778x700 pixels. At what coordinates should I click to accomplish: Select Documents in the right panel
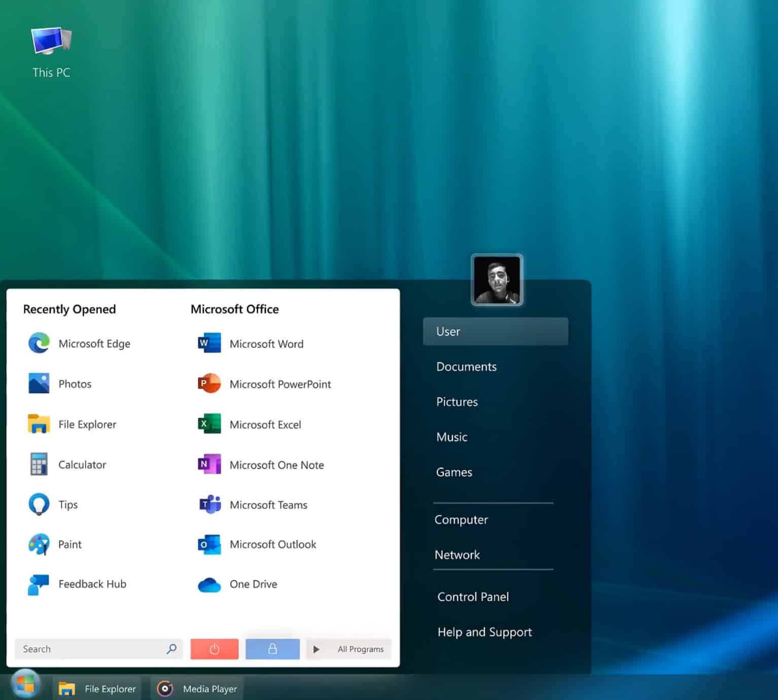point(466,367)
